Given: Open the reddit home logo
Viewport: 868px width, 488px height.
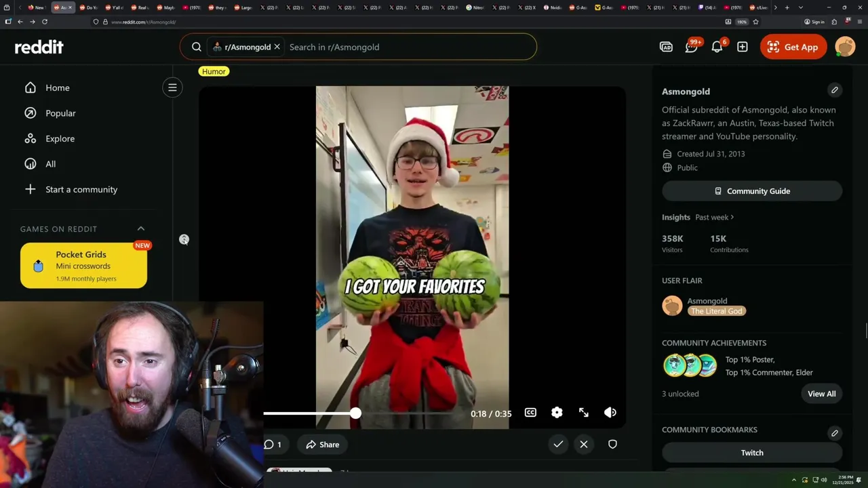Looking at the screenshot, I should coord(39,47).
